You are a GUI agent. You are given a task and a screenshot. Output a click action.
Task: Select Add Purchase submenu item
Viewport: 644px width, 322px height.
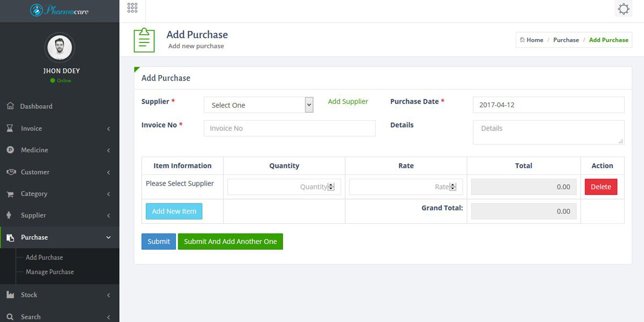coord(44,258)
